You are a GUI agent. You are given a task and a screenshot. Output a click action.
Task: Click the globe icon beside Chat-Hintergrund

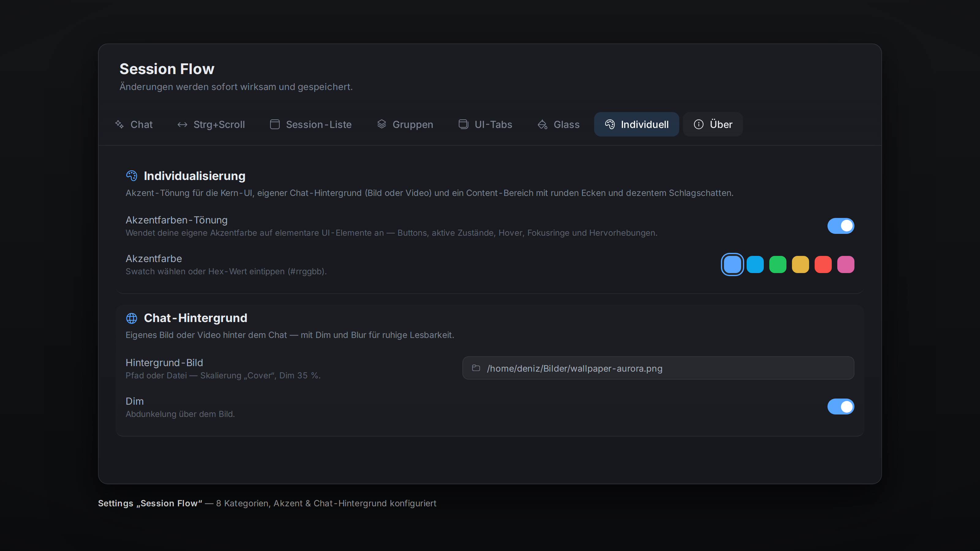[x=132, y=318]
